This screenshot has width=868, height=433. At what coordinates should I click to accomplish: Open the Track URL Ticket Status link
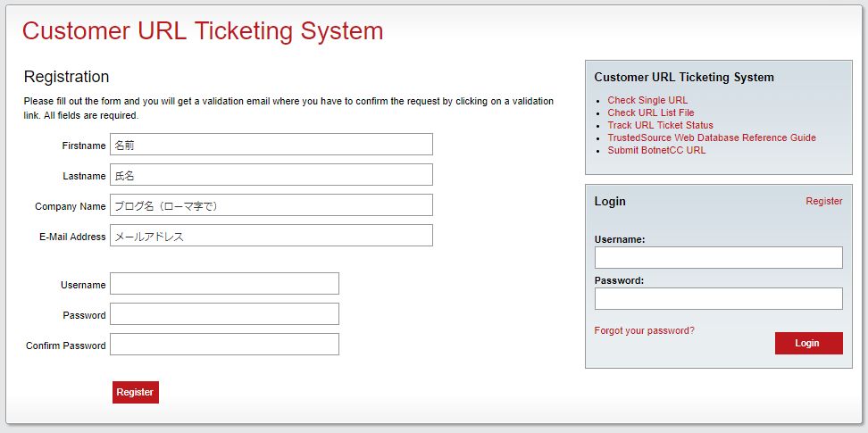coord(661,125)
